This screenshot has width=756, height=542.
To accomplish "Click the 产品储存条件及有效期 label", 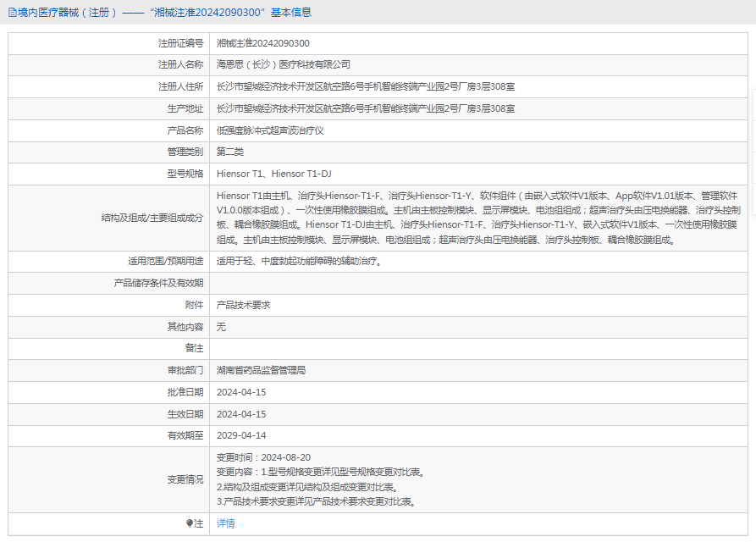I will point(158,283).
